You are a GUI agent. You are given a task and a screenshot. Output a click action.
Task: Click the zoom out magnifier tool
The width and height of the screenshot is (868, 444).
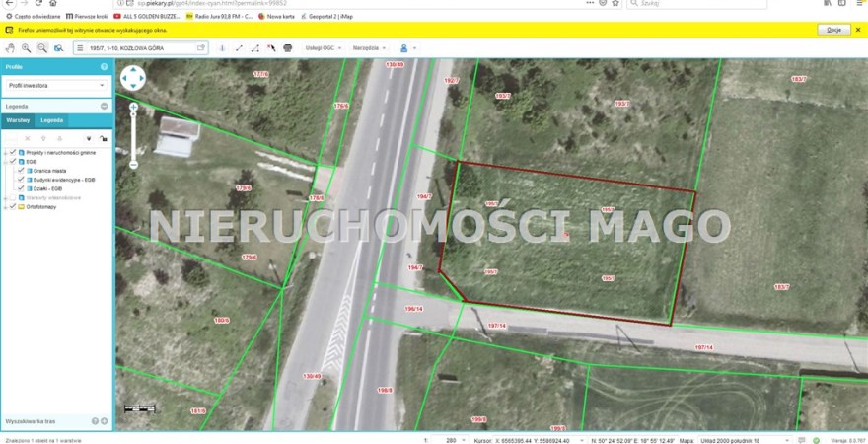(x=42, y=47)
